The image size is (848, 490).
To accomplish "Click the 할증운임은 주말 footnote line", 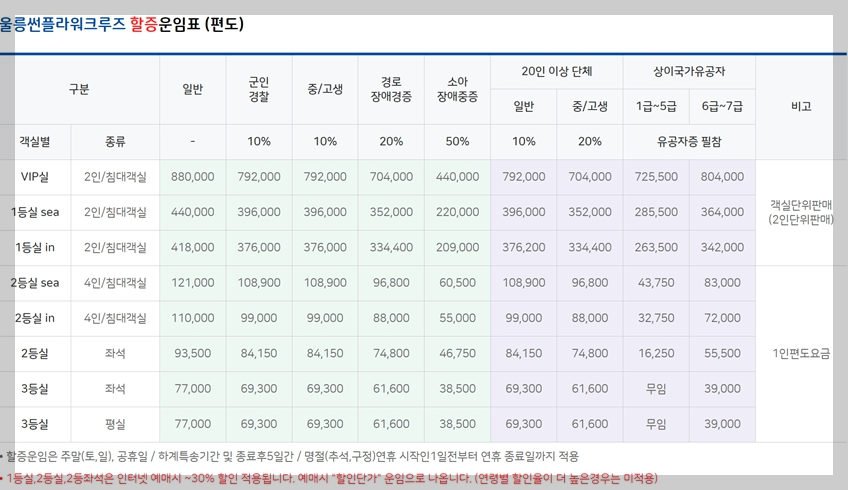I will pos(289,456).
